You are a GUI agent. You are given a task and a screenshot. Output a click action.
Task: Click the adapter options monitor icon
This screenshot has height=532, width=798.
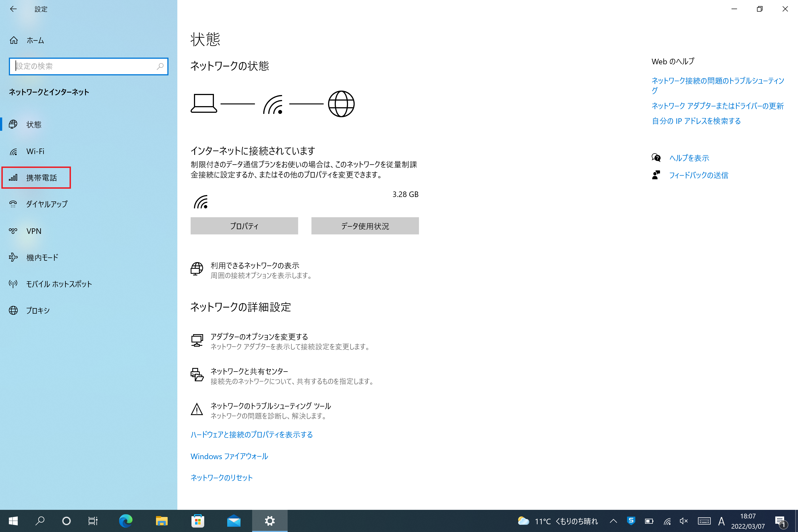(x=197, y=340)
